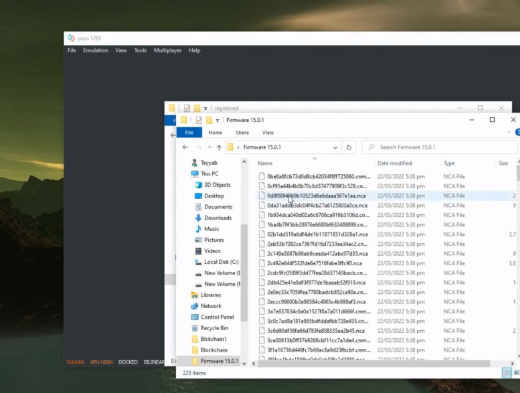The width and height of the screenshot is (520, 393).
Task: Open Recycle Bin from the sidebar
Action: click(214, 328)
